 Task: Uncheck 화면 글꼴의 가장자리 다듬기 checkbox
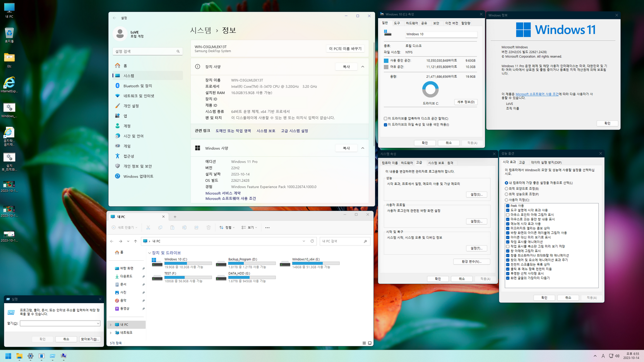(x=508, y=278)
